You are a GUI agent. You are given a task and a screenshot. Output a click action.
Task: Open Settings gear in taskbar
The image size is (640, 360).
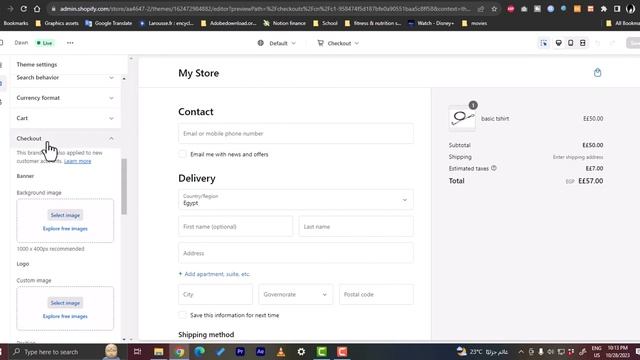pyautogui.click(x=301, y=351)
